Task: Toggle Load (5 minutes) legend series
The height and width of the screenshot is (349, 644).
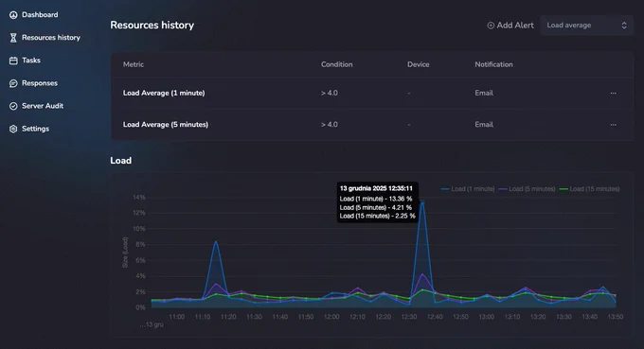Action: coord(527,189)
